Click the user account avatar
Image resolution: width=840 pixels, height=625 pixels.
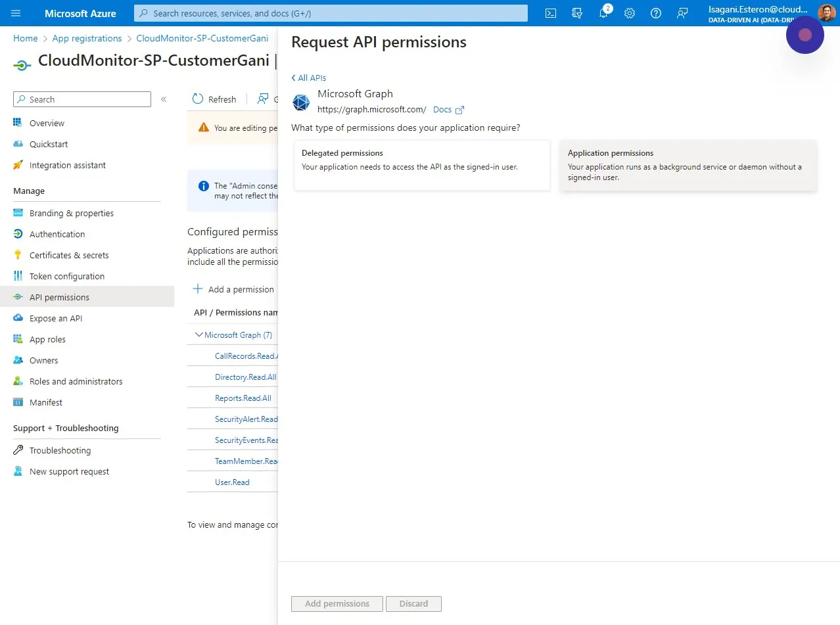[x=826, y=13]
